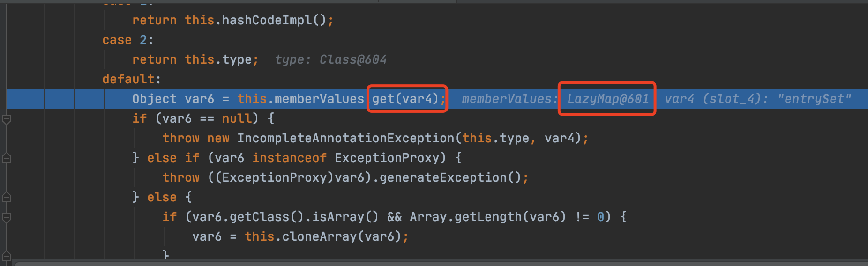Click fold marker beside '} else if' line
868x266 pixels.
click(7, 158)
